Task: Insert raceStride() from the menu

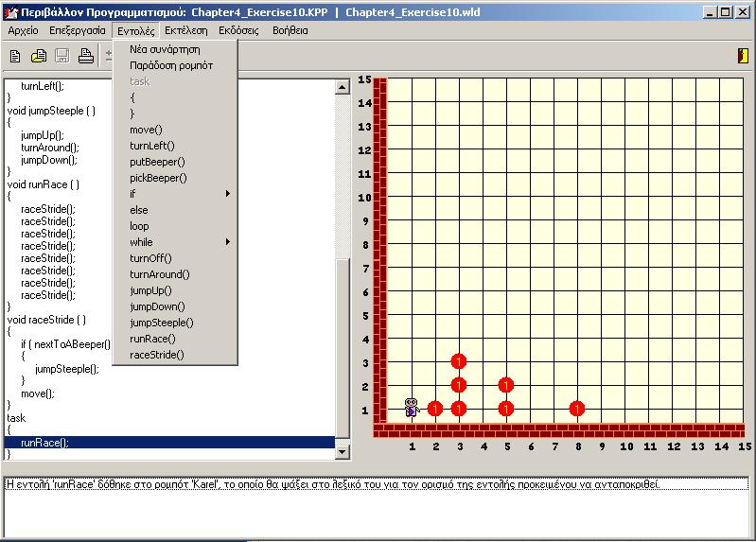Action: point(175,355)
